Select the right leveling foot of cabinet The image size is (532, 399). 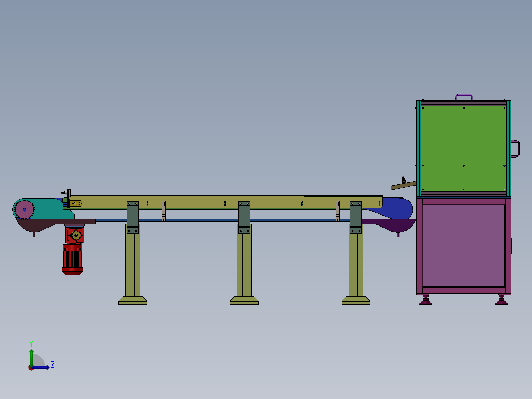coord(502,300)
